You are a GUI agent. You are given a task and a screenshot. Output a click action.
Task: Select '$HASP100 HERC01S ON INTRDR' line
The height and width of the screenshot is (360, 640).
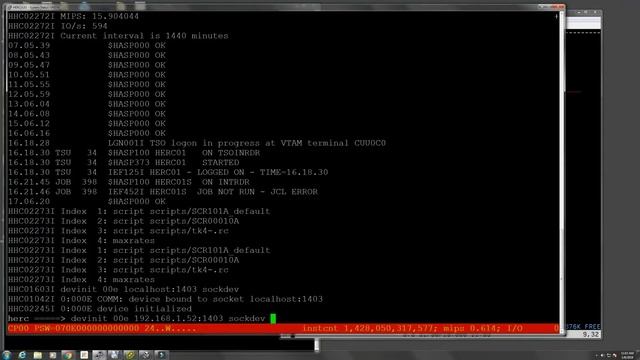[x=129, y=182]
